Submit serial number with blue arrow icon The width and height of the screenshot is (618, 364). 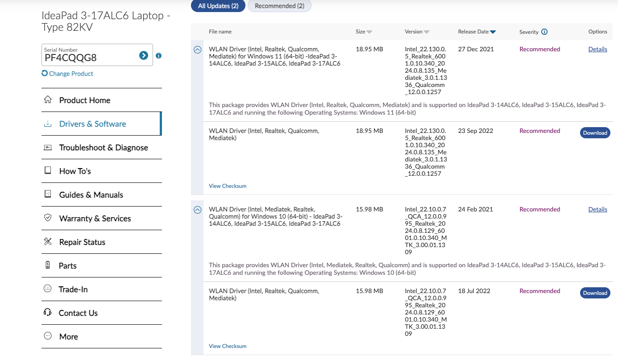[x=144, y=55]
